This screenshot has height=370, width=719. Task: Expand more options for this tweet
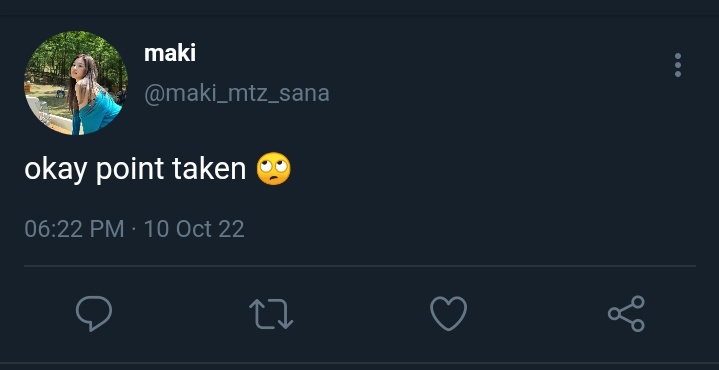(678, 65)
